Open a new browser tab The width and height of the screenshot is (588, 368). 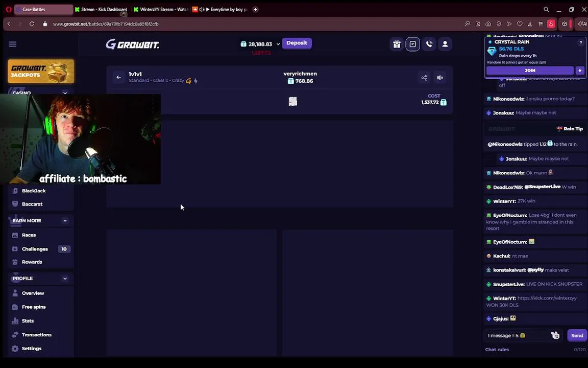(255, 9)
